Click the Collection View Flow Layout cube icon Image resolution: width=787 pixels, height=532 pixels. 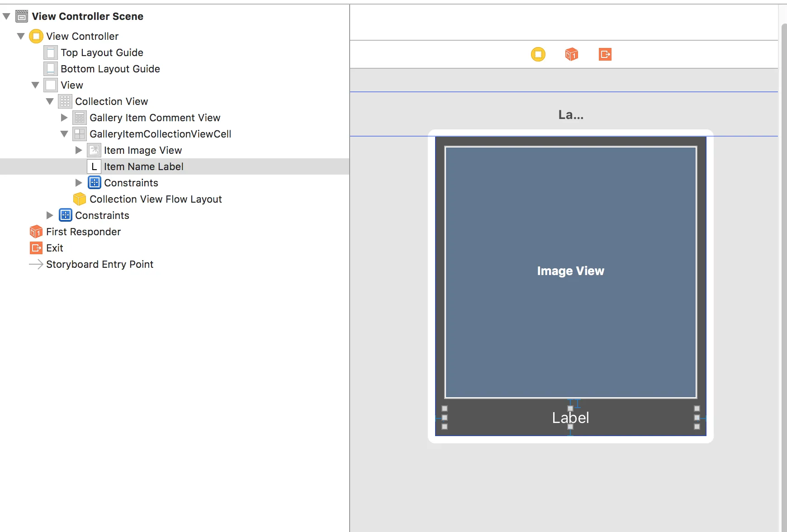coord(80,199)
